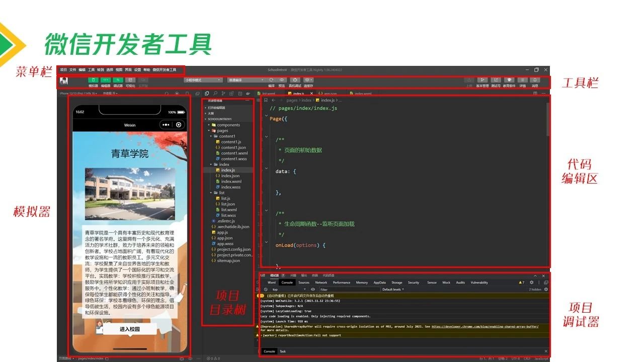
Task: Close the index.js editor tab
Action: pyautogui.click(x=311, y=94)
